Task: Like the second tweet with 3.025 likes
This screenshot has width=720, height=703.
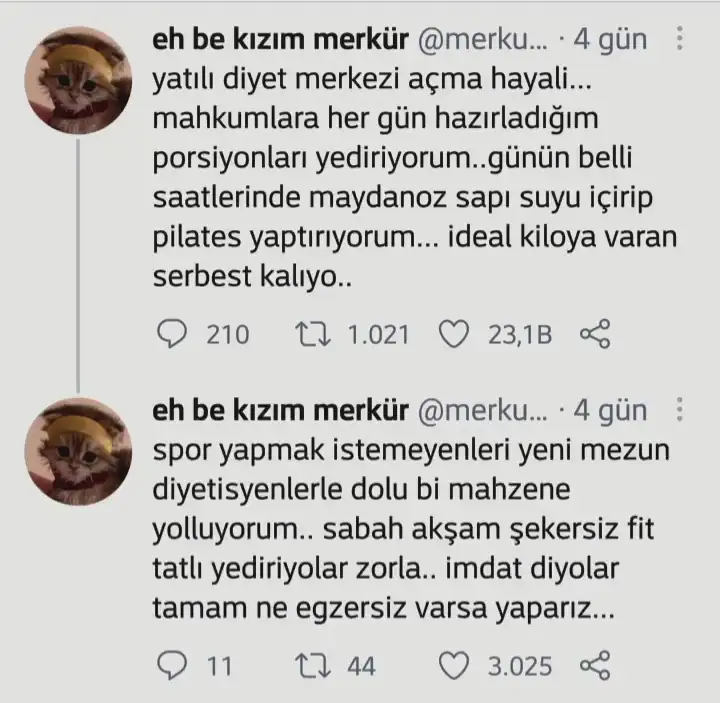Action: tap(456, 665)
